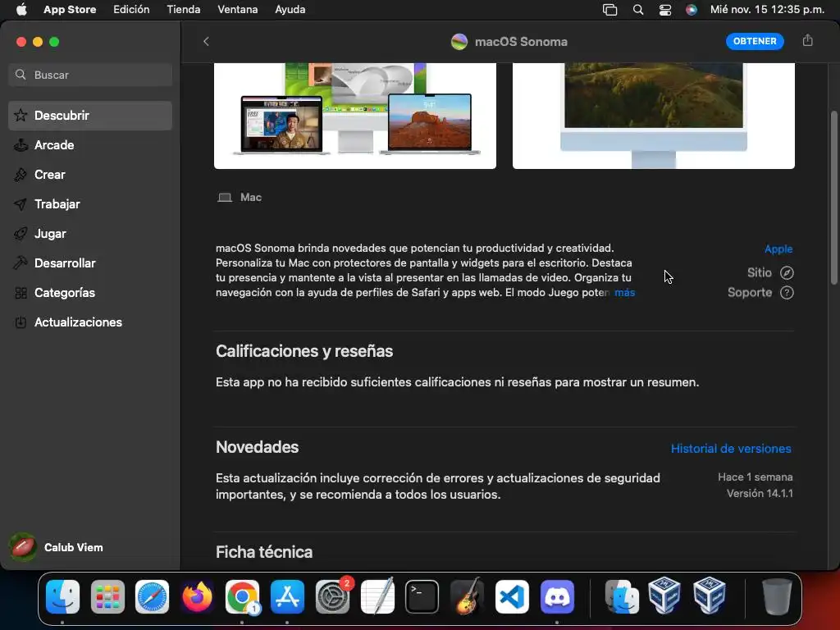This screenshot has width=840, height=630.
Task: Click Siri in the menu bar
Action: (x=692, y=10)
